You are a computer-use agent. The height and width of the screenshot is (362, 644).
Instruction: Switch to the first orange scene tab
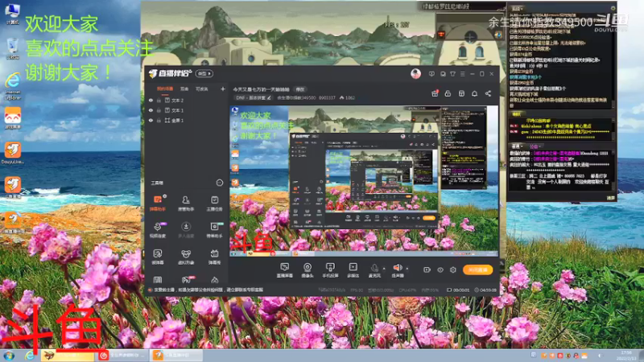[x=165, y=89]
